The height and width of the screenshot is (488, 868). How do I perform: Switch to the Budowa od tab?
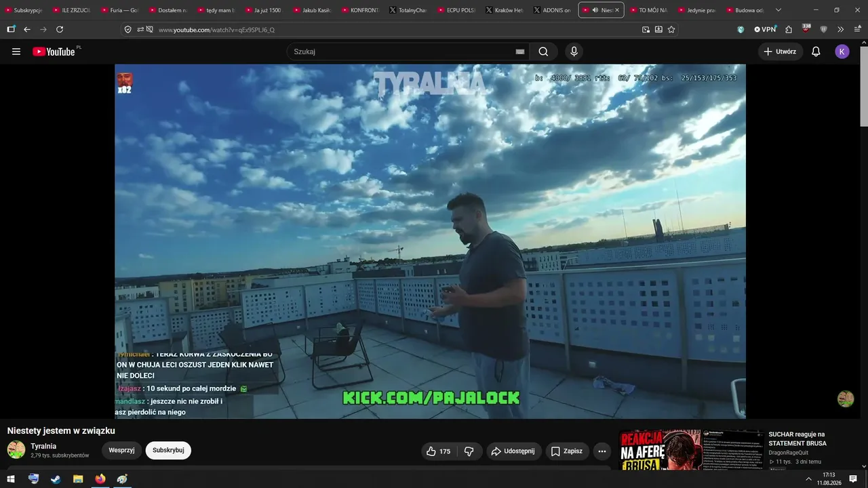click(x=745, y=10)
